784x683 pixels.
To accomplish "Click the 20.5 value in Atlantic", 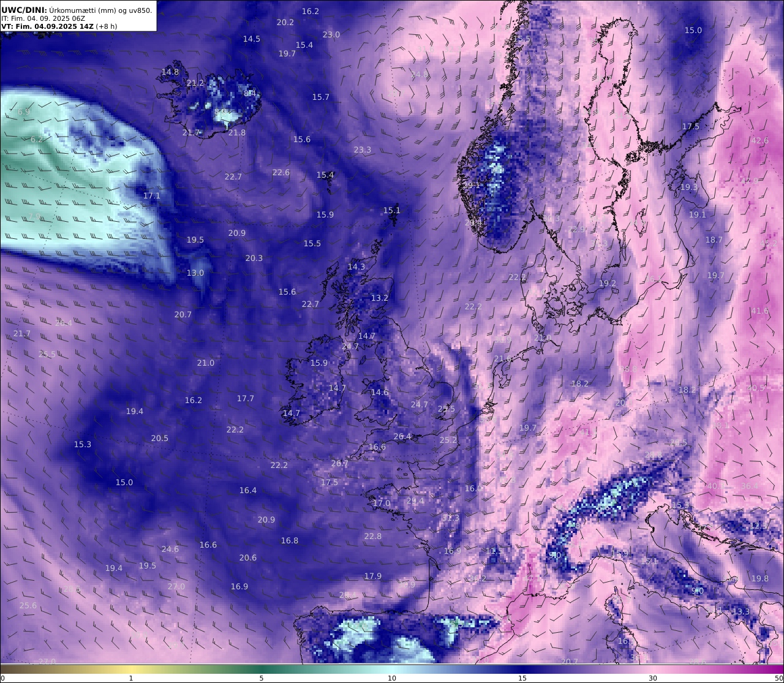I will (160, 438).
